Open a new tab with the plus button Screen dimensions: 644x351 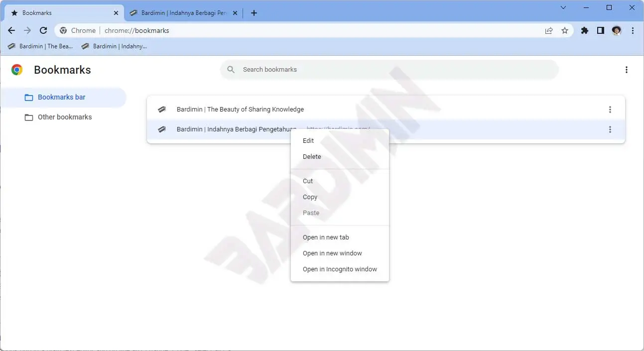(x=254, y=13)
